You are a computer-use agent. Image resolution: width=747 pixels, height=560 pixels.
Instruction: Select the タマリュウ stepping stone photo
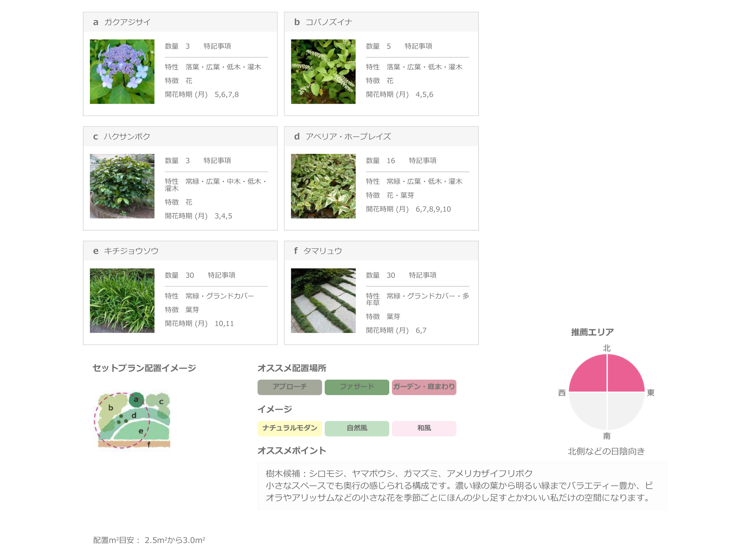323,300
